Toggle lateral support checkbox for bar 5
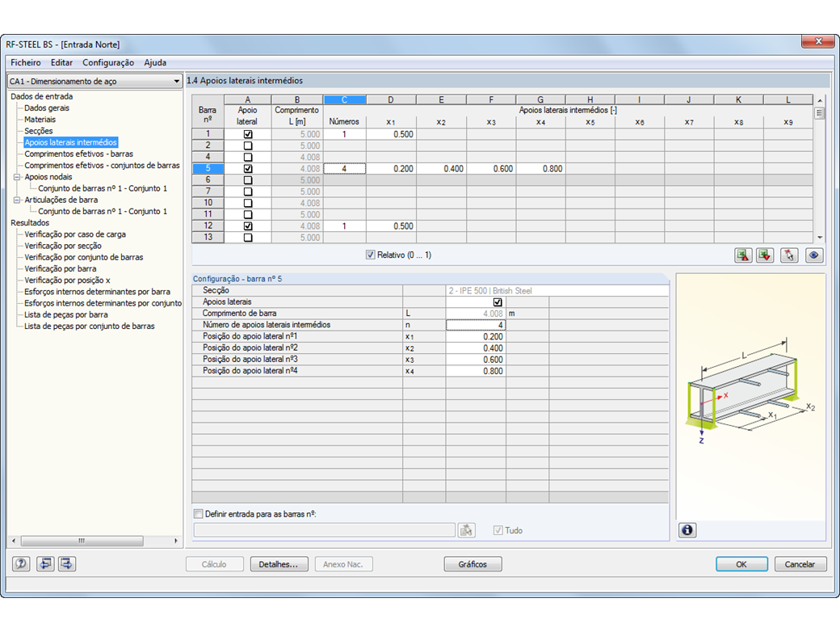Viewport: 840px width, 632px height. click(x=247, y=169)
